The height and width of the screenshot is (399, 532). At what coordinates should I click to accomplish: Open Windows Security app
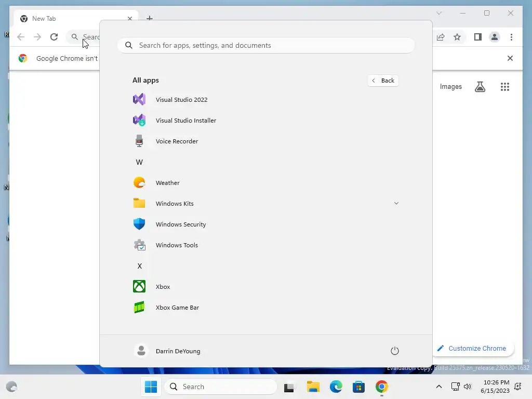(x=265, y=224)
